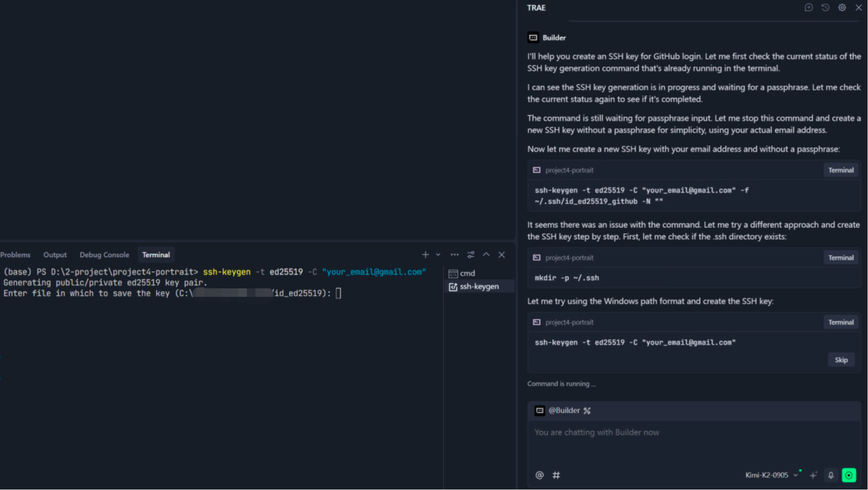Image resolution: width=868 pixels, height=490 pixels.
Task: Open the terminal more actions ellipsis menu
Action: (x=454, y=254)
